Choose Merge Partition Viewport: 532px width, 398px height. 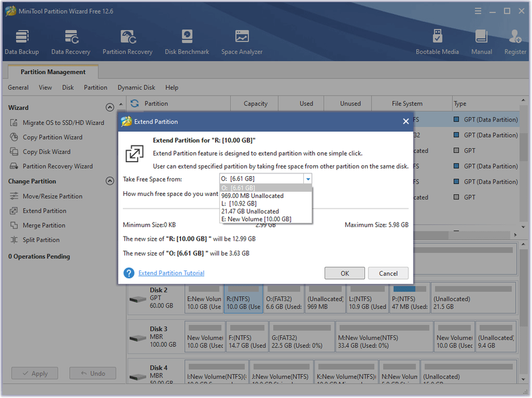point(37,225)
